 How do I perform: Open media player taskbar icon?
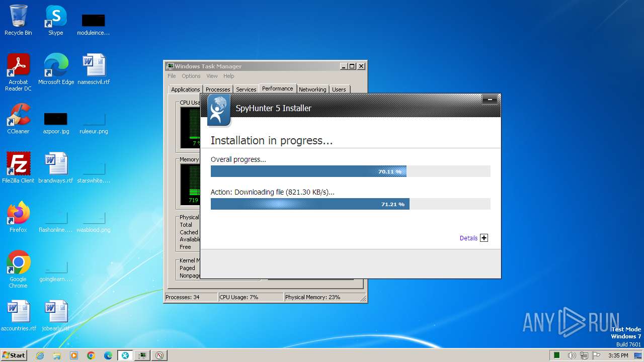(x=74, y=355)
